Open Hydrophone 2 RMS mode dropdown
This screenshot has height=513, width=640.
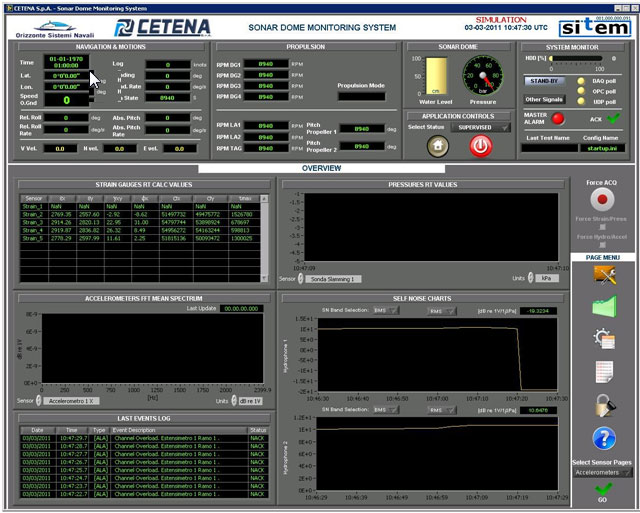click(x=442, y=410)
